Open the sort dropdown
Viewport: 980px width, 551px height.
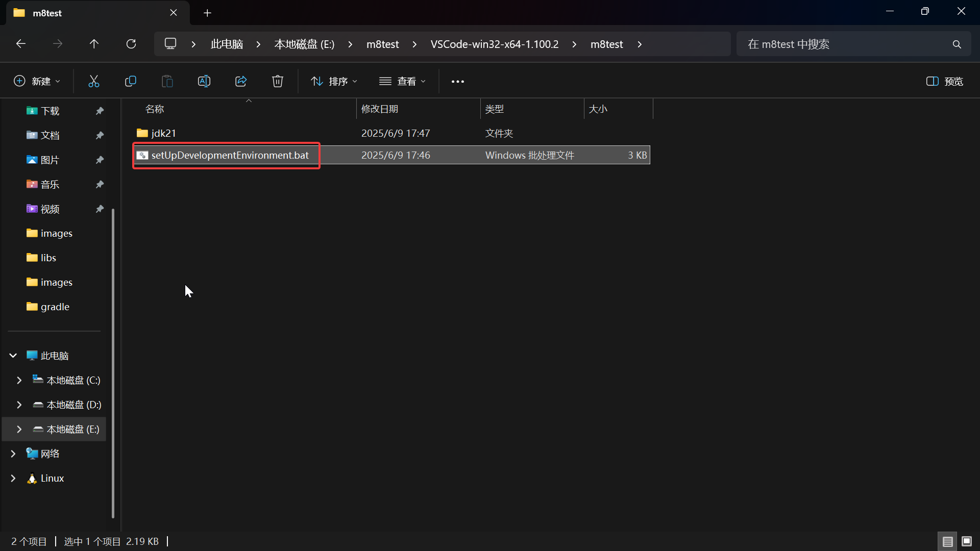pyautogui.click(x=334, y=82)
